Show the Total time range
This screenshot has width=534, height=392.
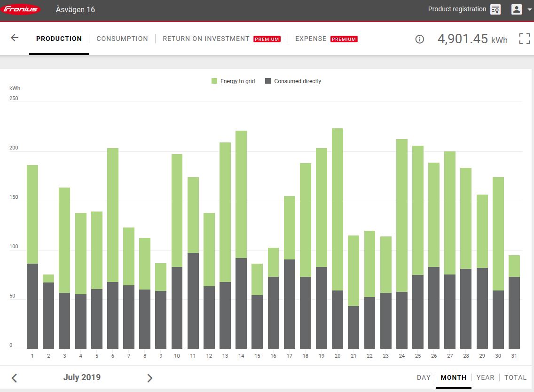pyautogui.click(x=515, y=377)
